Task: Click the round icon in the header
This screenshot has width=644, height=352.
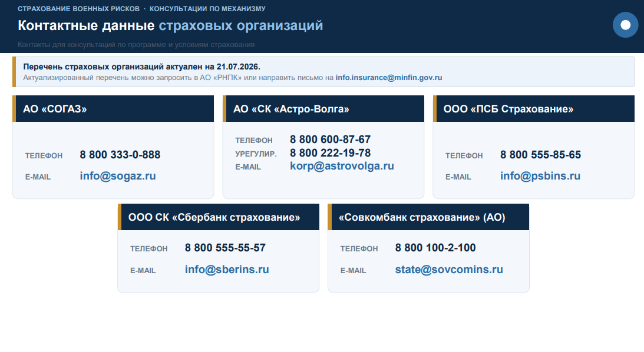Action: [625, 25]
